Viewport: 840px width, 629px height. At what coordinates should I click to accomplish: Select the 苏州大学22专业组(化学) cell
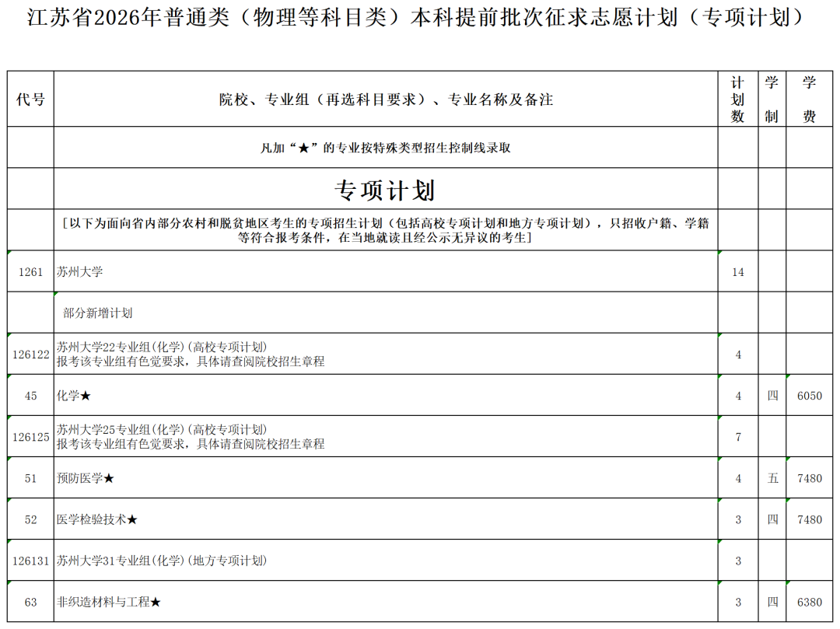[386, 354]
